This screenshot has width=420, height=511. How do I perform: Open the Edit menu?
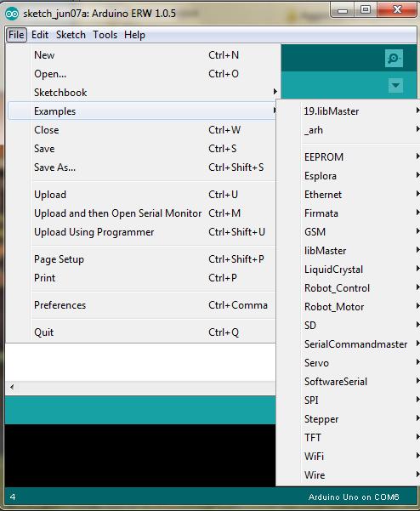(x=40, y=35)
